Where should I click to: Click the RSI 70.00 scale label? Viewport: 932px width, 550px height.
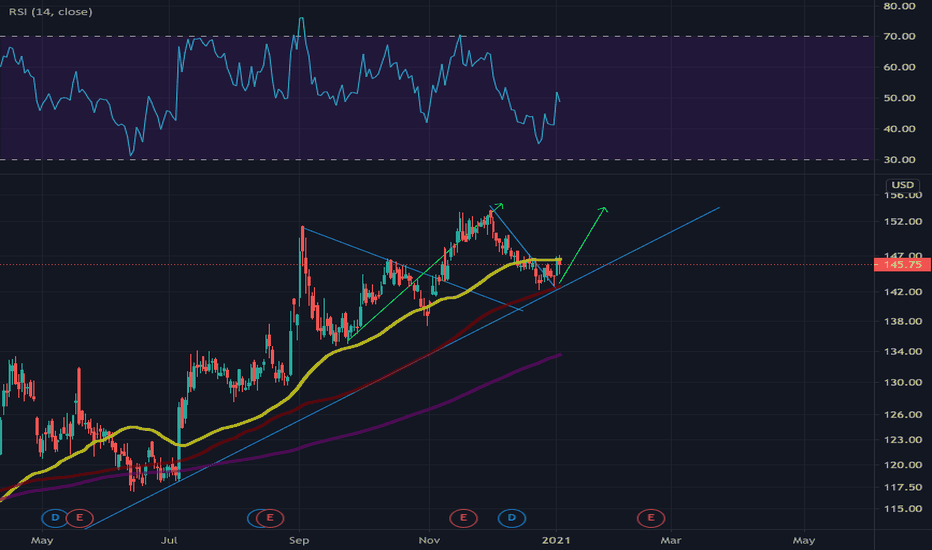pyautogui.click(x=899, y=37)
